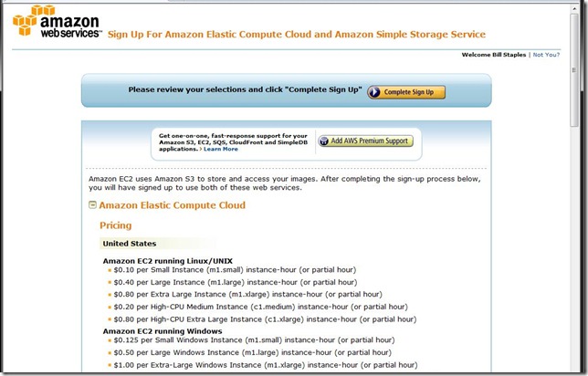This screenshot has height=376, width=588.
Task: Click the vertical scrollbar thumb
Action: pyautogui.click(x=574, y=70)
